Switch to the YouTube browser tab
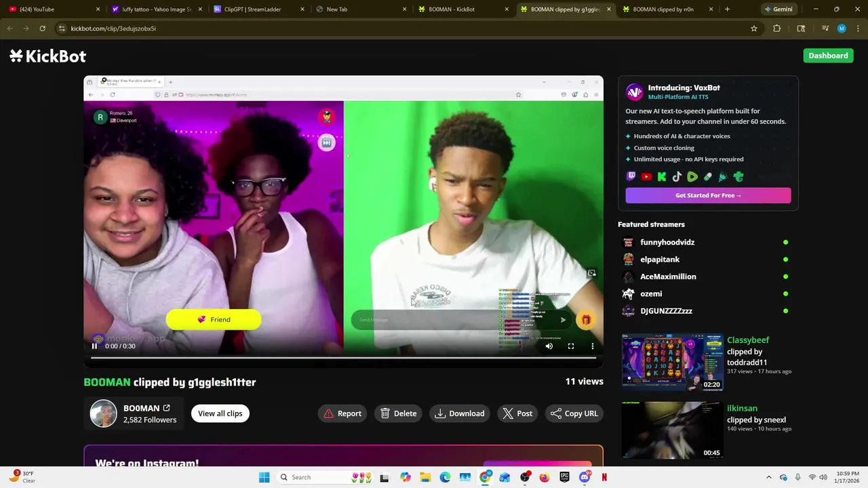The image size is (868, 488). [x=52, y=9]
